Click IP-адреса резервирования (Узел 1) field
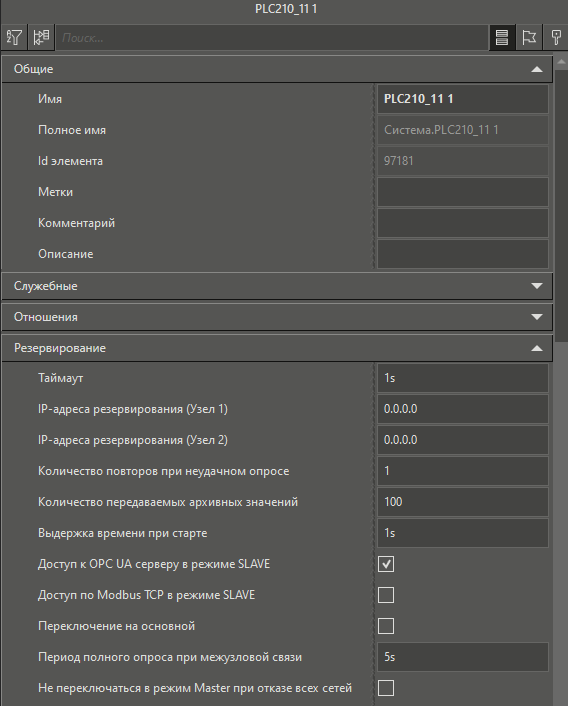This screenshot has width=568, height=706. click(x=463, y=409)
